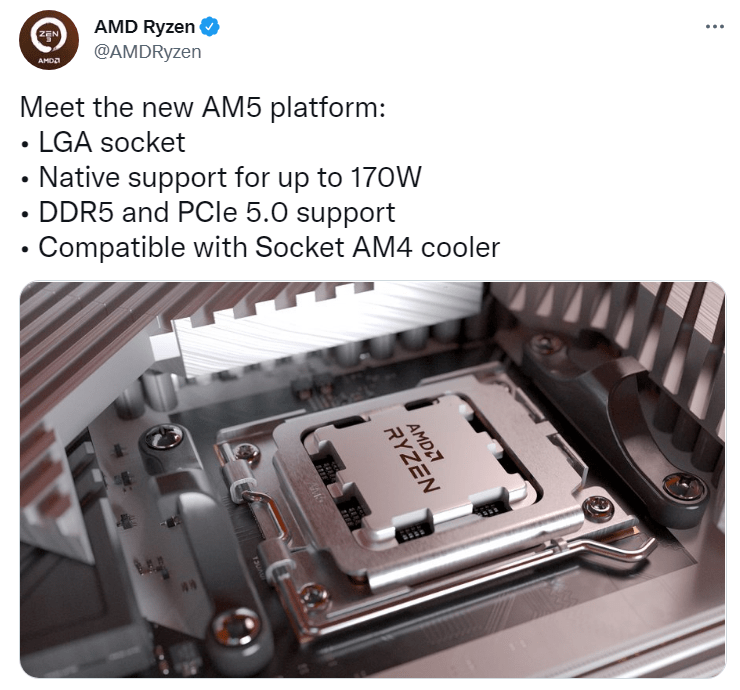This screenshot has height=690, width=740.
Task: Open the three-dot more options menu
Action: [715, 27]
